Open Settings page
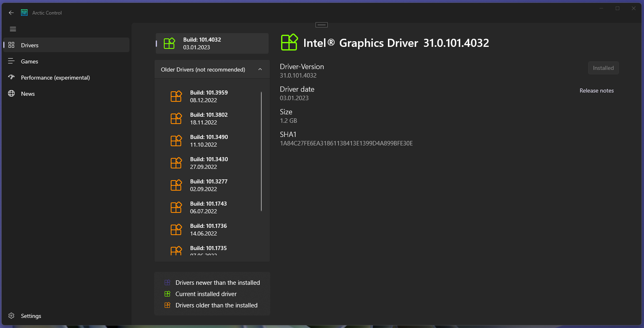 (66, 315)
